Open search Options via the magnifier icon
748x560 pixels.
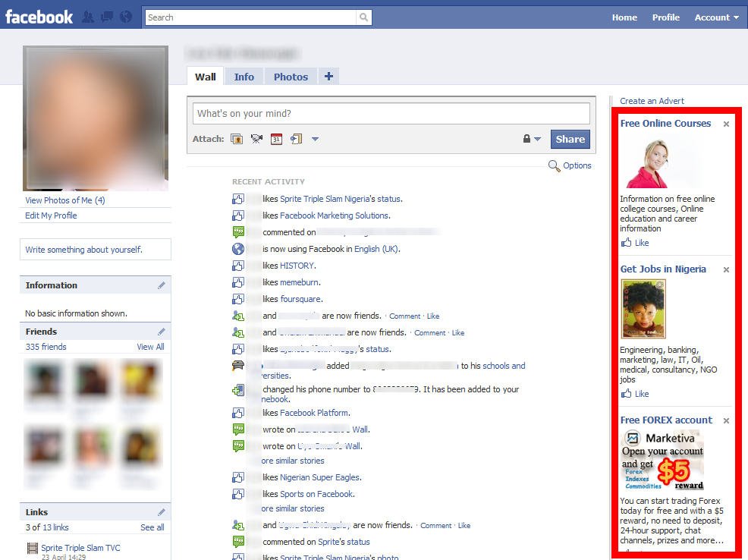coord(555,165)
